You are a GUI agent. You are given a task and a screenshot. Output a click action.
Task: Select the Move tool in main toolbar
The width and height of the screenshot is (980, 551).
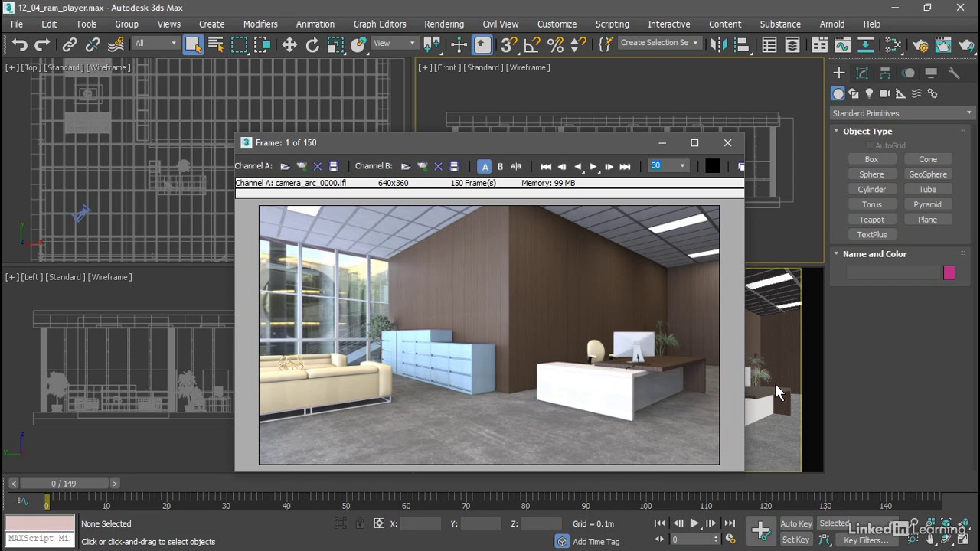pos(289,45)
